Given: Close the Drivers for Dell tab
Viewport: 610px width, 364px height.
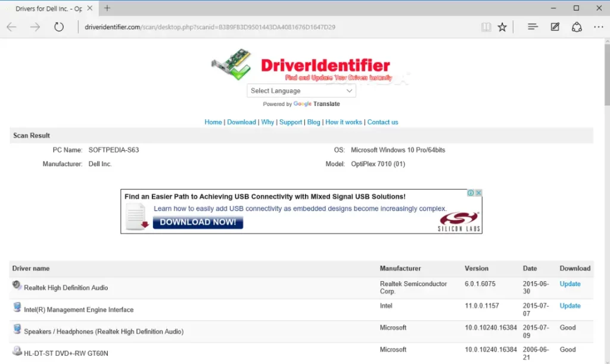Looking at the screenshot, I should (x=89, y=8).
